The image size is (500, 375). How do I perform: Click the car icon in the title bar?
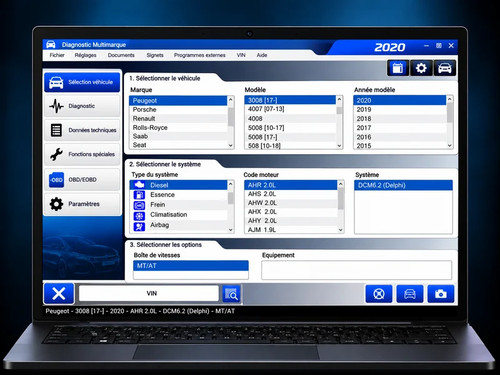coord(51,45)
